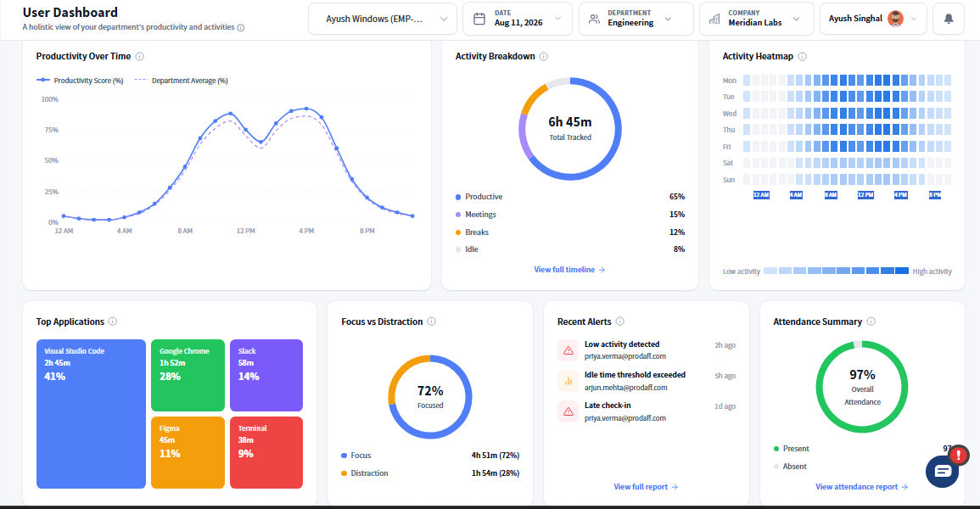Screen dimensions: 980x509
Task: Click the 72% Focused donut chart
Action: pos(430,397)
